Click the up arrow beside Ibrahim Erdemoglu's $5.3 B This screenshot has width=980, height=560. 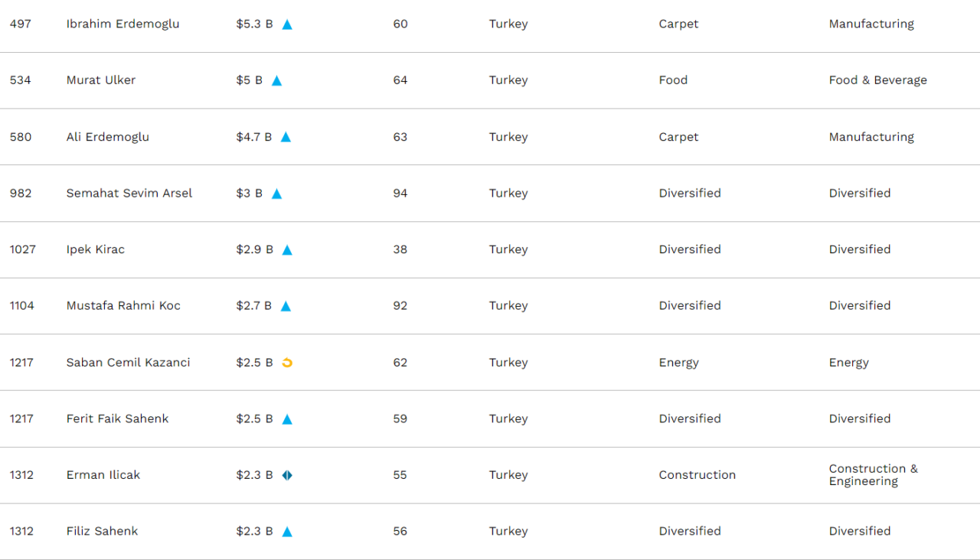click(x=287, y=24)
